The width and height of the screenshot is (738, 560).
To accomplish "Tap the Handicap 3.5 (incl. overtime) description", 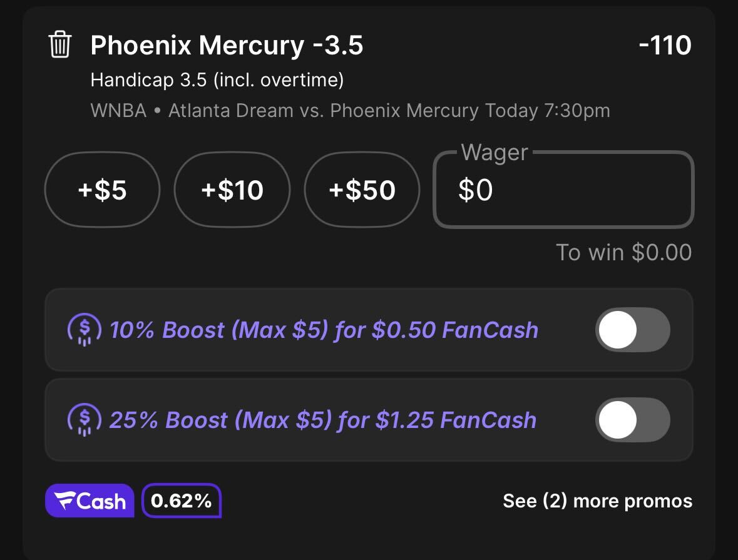I will [x=217, y=80].
